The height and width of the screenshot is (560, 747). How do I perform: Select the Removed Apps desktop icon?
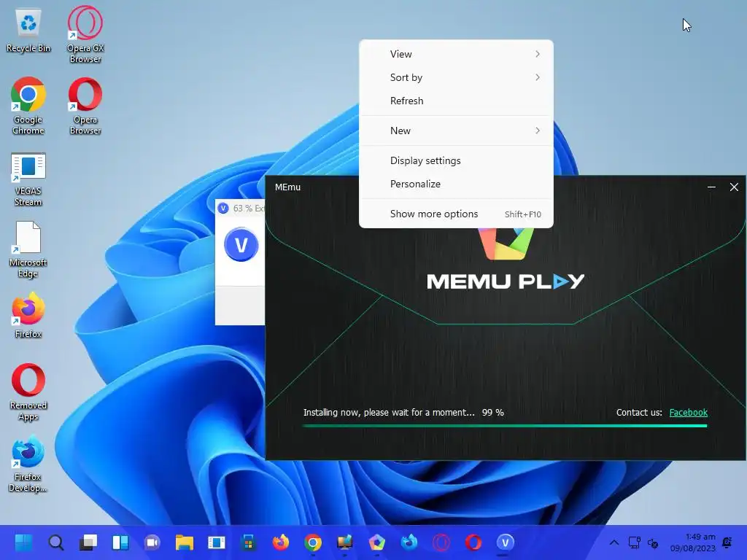[28, 392]
